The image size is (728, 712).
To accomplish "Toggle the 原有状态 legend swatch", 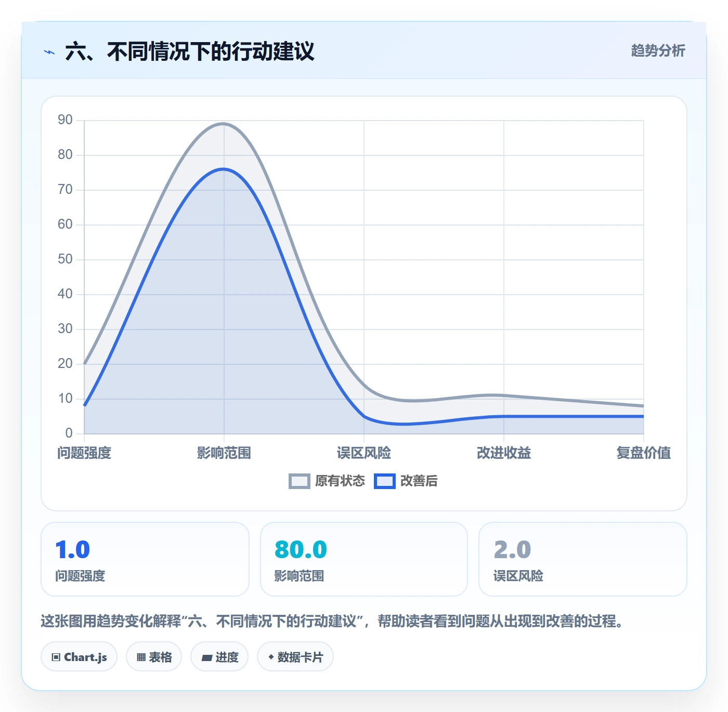I will tap(300, 481).
